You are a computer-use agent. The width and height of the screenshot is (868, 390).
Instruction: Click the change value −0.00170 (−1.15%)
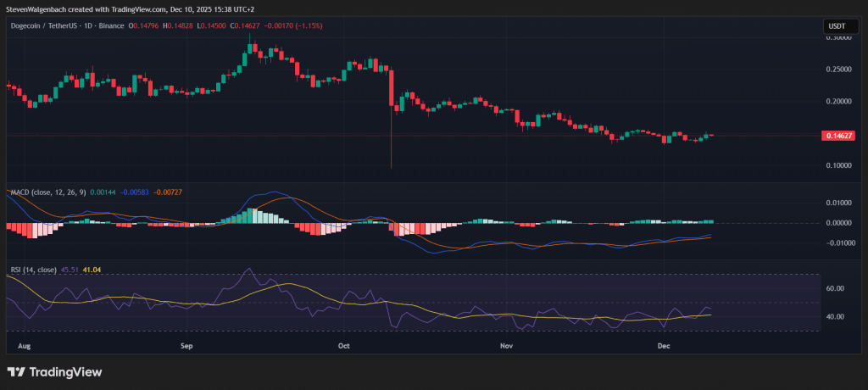point(293,26)
